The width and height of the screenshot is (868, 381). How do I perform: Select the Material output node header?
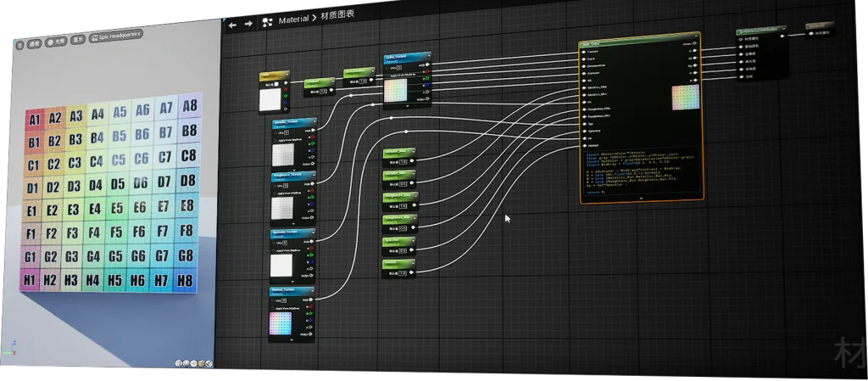tap(819, 25)
